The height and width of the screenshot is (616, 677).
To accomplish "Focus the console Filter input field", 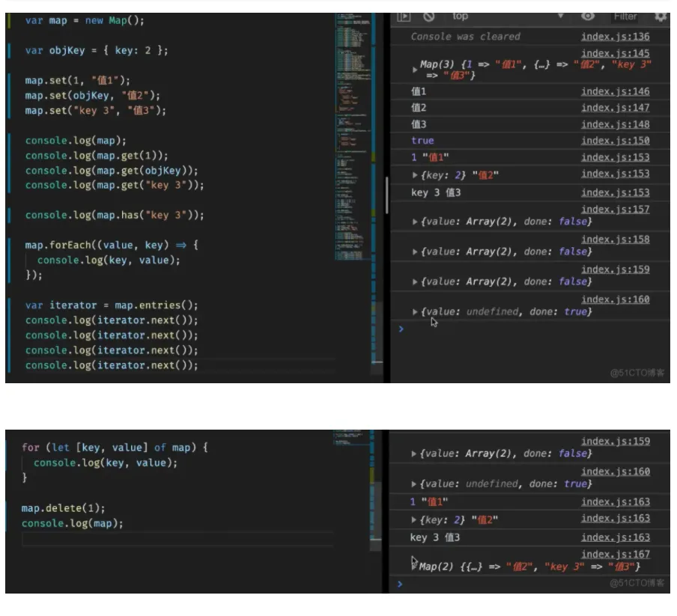I will [x=625, y=16].
